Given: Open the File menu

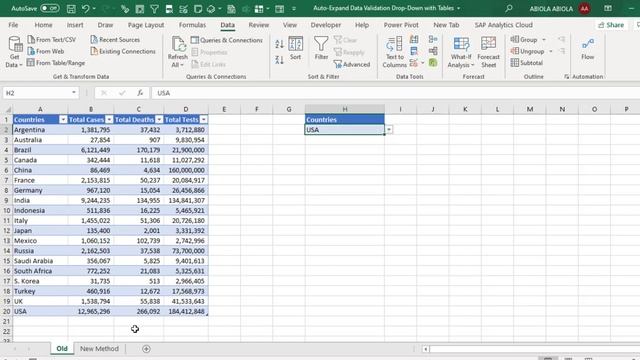Looking at the screenshot, I should pos(13,25).
